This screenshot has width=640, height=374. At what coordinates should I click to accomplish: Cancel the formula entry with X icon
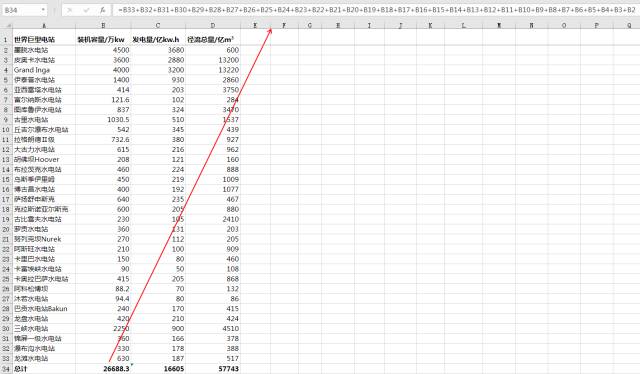70,10
